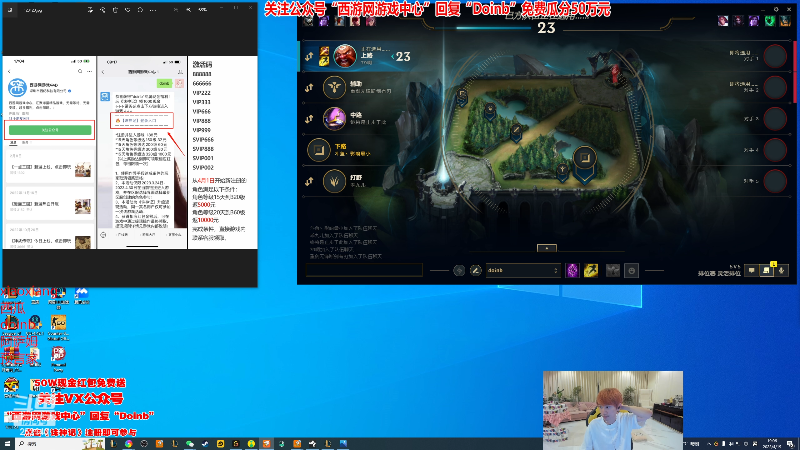Change the purple summoner spell slot
The width and height of the screenshot is (800, 450).
click(572, 270)
